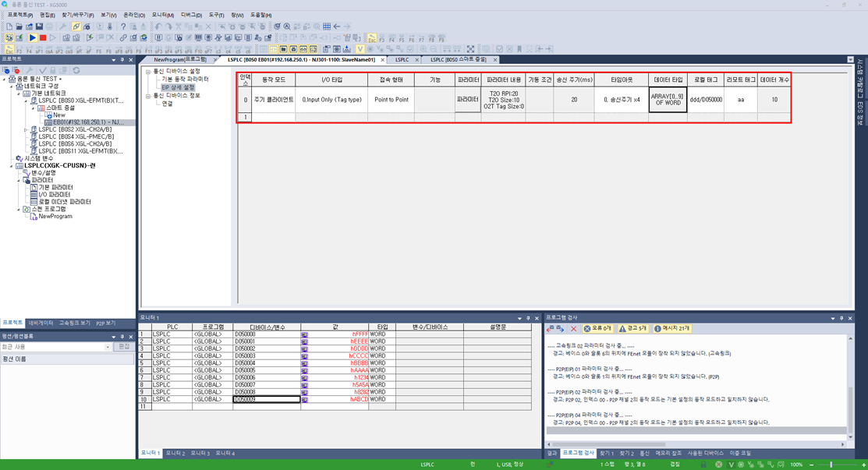Toggle the 메시지 21개 message filter
Screen dimensions: 868x470
672,328
